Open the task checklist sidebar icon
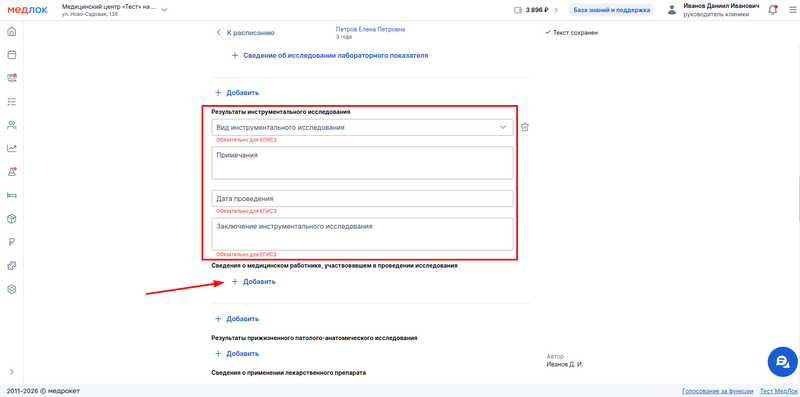 click(12, 102)
